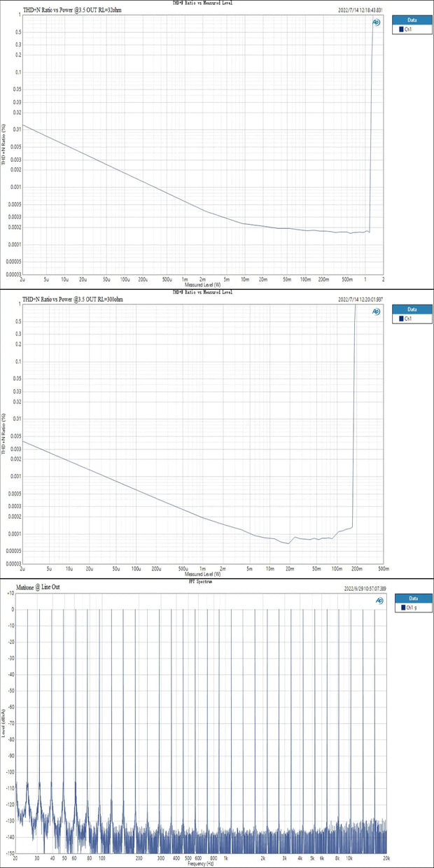Click the timestamp 2022/7/14 12:20:01 on middle graph
This screenshot has width=434, height=868.
click(x=360, y=300)
